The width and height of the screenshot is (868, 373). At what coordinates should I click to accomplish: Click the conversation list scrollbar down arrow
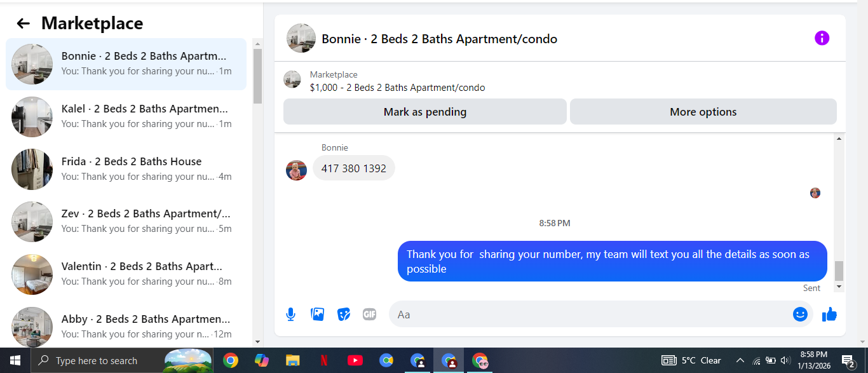(x=257, y=342)
